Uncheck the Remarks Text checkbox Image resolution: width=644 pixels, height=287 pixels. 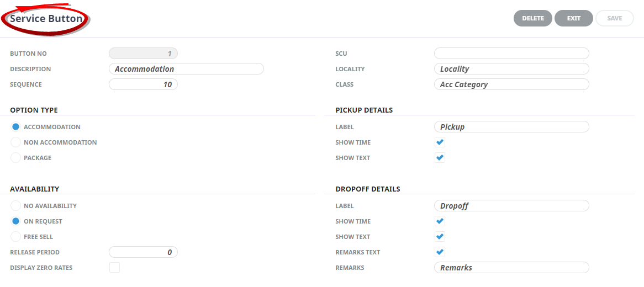click(440, 252)
